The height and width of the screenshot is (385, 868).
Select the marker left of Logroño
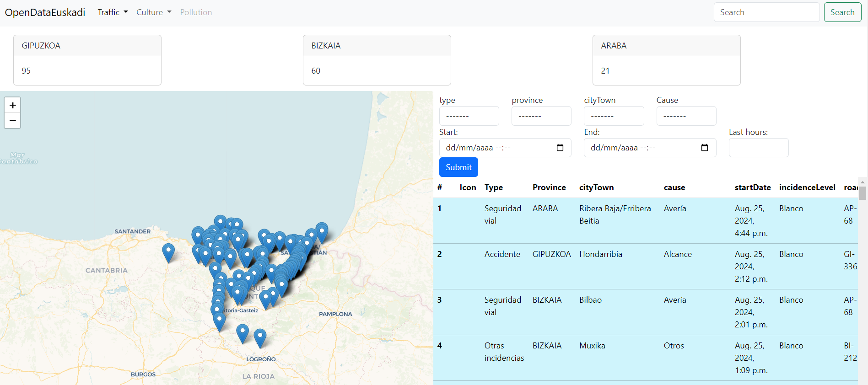tap(243, 334)
